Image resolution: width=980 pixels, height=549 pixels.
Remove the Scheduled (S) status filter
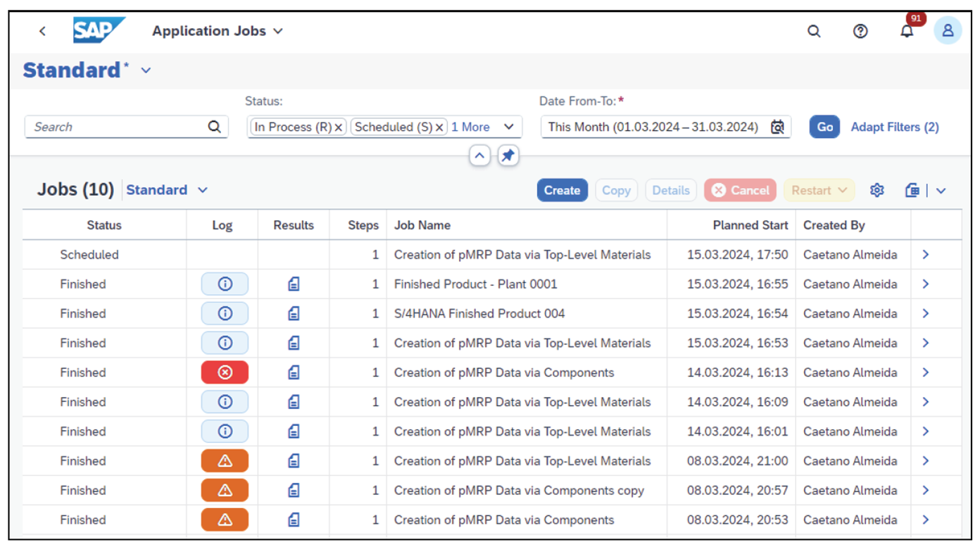point(440,127)
